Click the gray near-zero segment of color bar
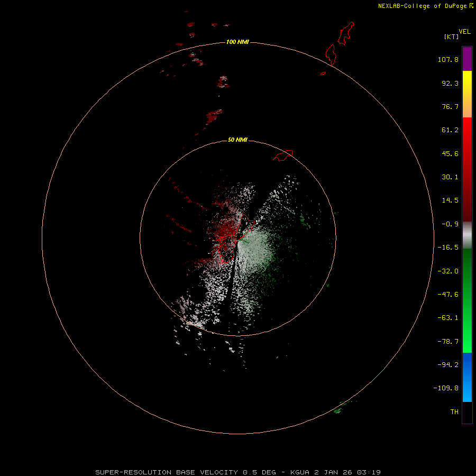 tap(467, 235)
